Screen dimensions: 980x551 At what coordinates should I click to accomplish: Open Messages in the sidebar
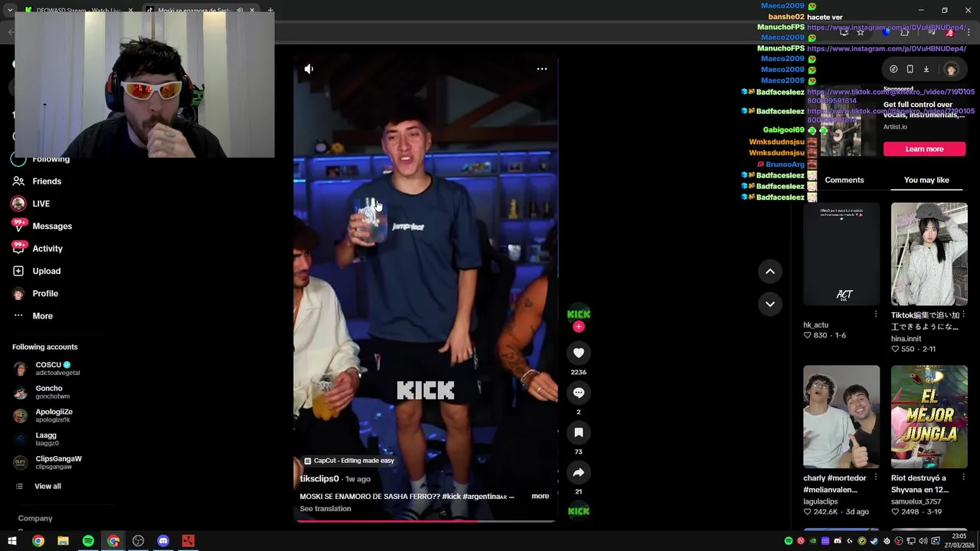pos(52,227)
